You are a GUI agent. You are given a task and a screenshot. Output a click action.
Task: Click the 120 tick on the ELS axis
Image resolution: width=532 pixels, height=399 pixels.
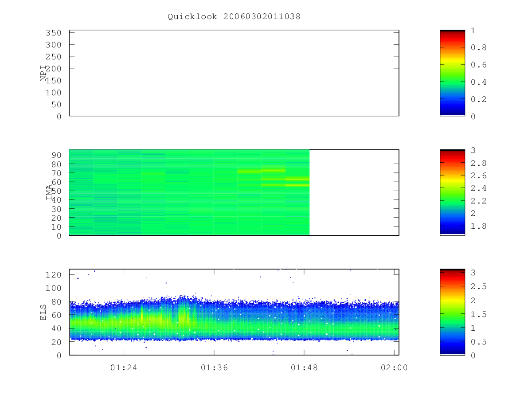(x=53, y=275)
